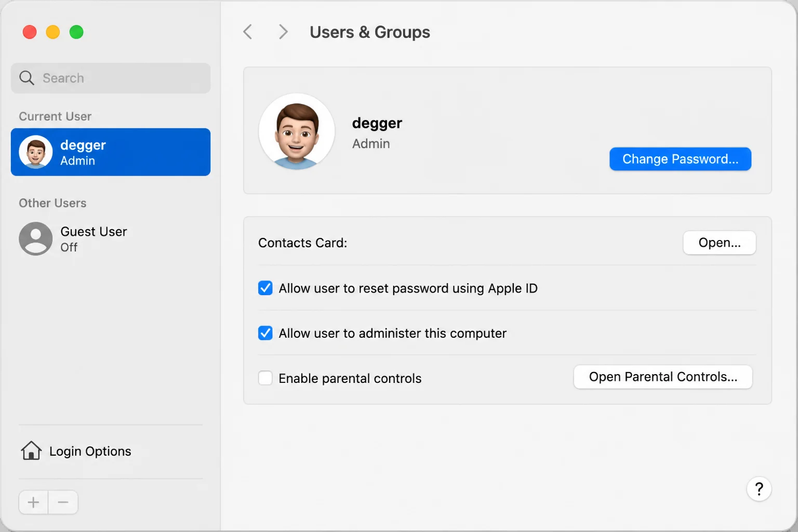Click the Admin label in the profile card
This screenshot has width=798, height=532.
tap(371, 143)
